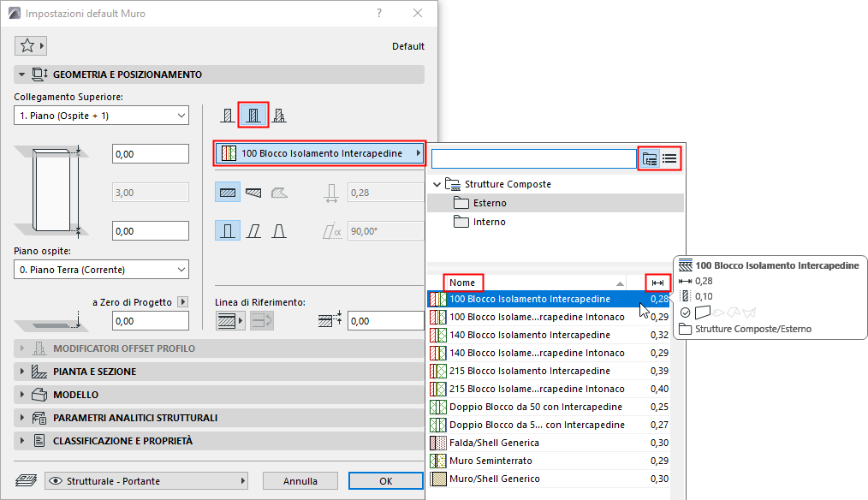This screenshot has width=868, height=500.
Task: Select 140 Blocco Isolame...rcapedine Intonaco row
Action: (x=550, y=353)
